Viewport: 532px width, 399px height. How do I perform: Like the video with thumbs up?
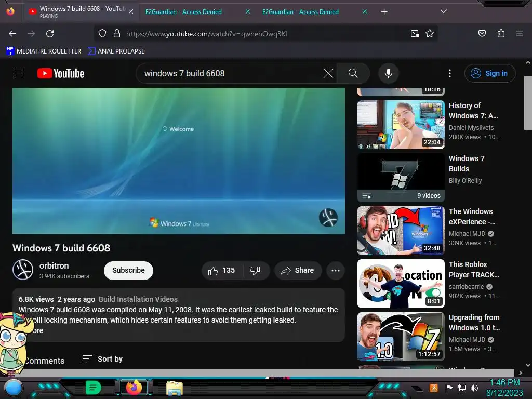point(221,270)
